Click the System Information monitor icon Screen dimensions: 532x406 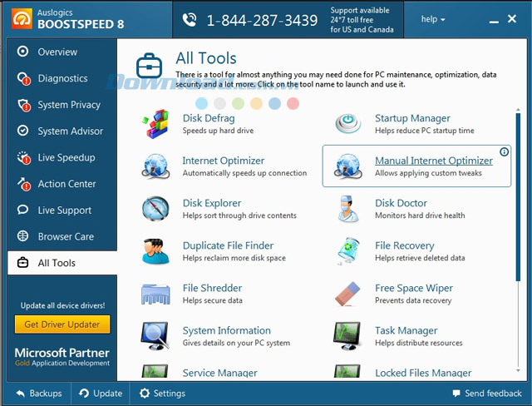155,336
